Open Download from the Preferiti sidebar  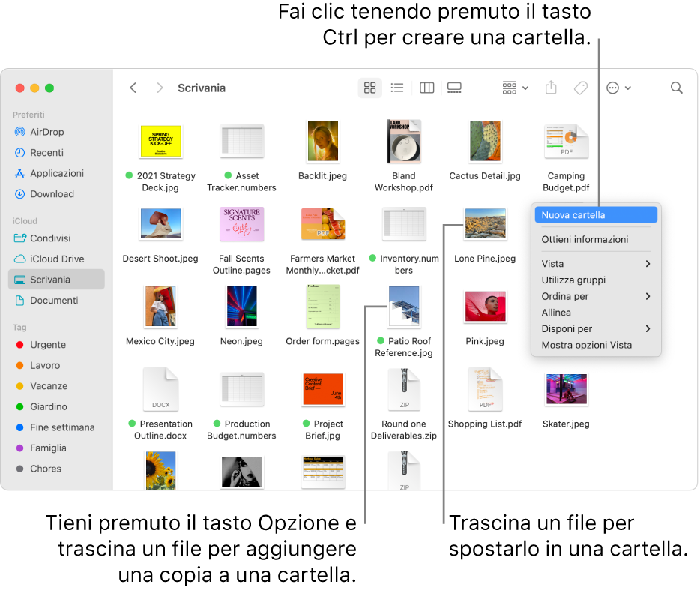pyautogui.click(x=49, y=194)
